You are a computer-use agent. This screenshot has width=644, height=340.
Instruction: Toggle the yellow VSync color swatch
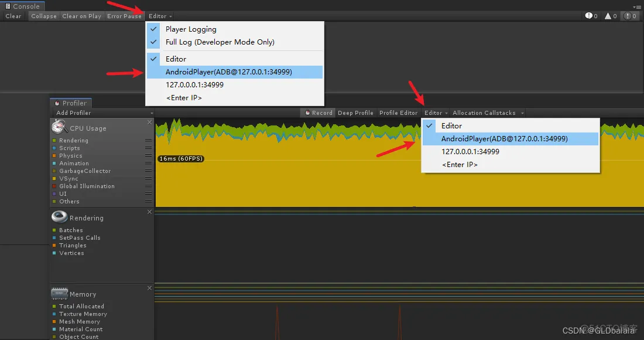coord(54,179)
